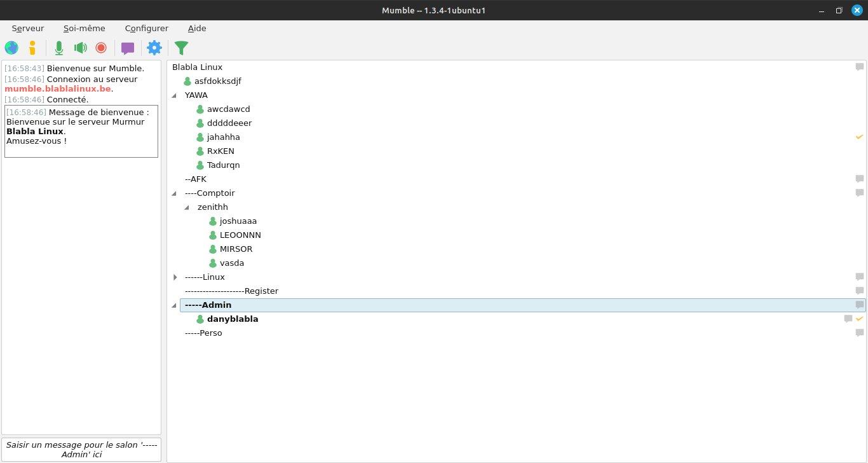Mute yourself with the microphone icon
Image resolution: width=868 pixels, height=463 pixels.
(x=59, y=48)
